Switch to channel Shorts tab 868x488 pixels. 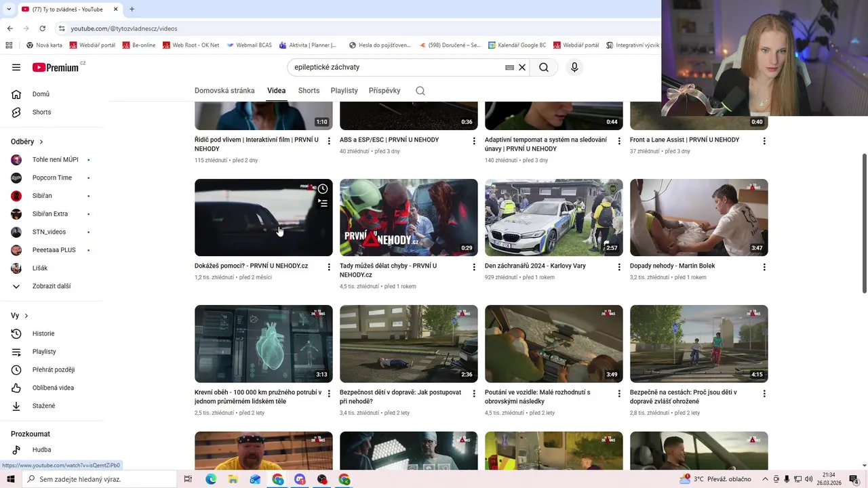[x=309, y=91]
